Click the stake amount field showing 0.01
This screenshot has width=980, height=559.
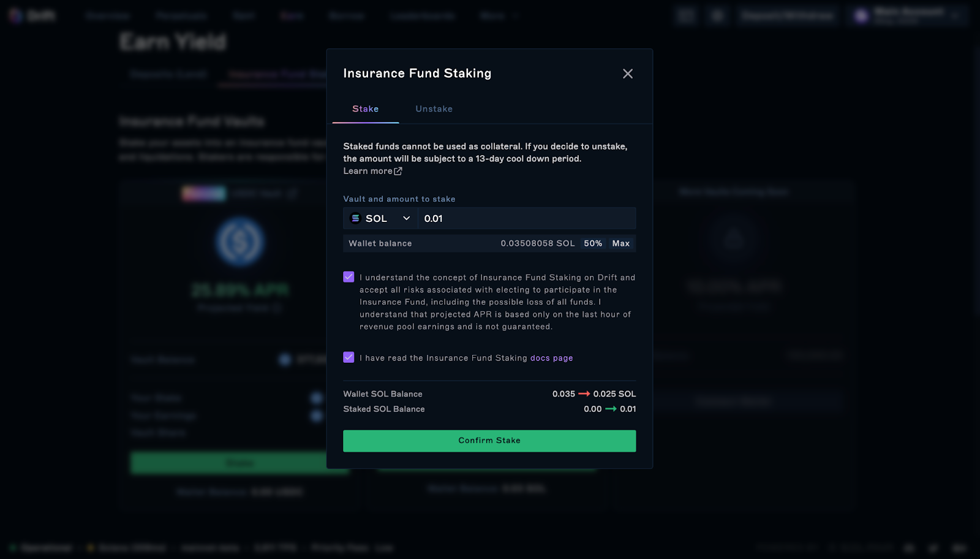point(527,218)
